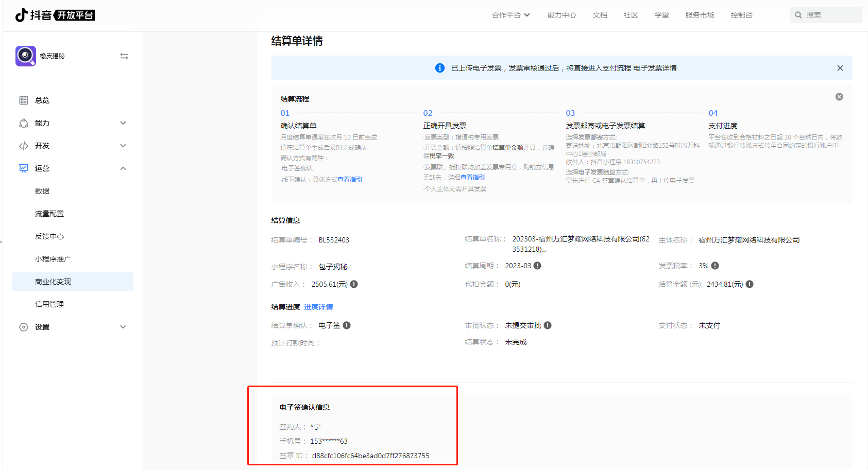This screenshot has height=470, width=868.
Task: Click the info icon beside 2023-03
Action: coord(537,266)
